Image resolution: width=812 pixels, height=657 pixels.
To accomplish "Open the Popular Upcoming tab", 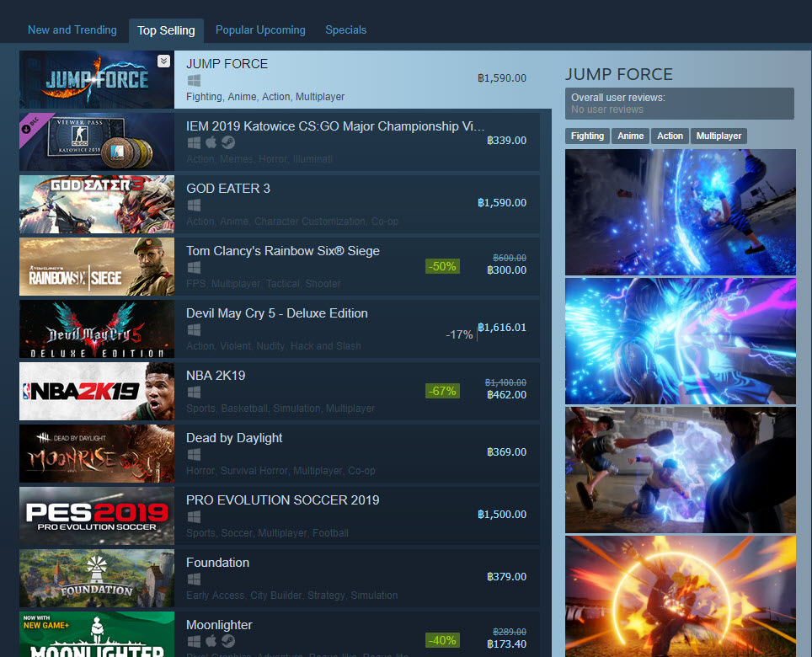I will pos(260,30).
